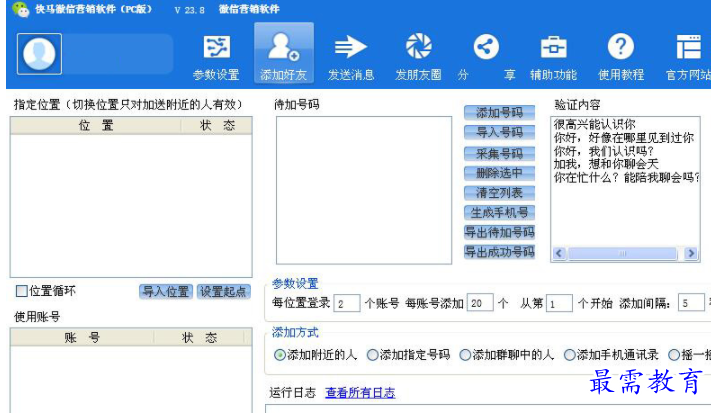Image resolution: width=711 pixels, height=413 pixels.
Task: Select 添加附近的人 radio option
Action: tap(279, 355)
